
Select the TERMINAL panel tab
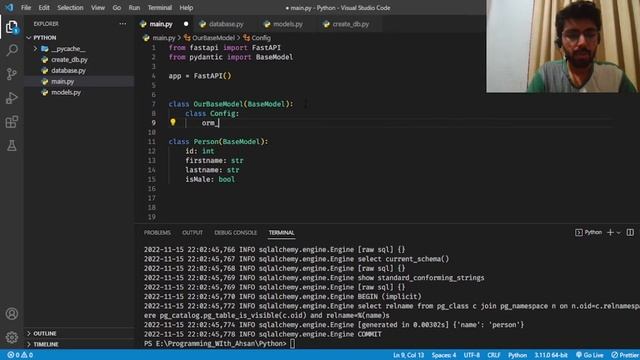281,233
